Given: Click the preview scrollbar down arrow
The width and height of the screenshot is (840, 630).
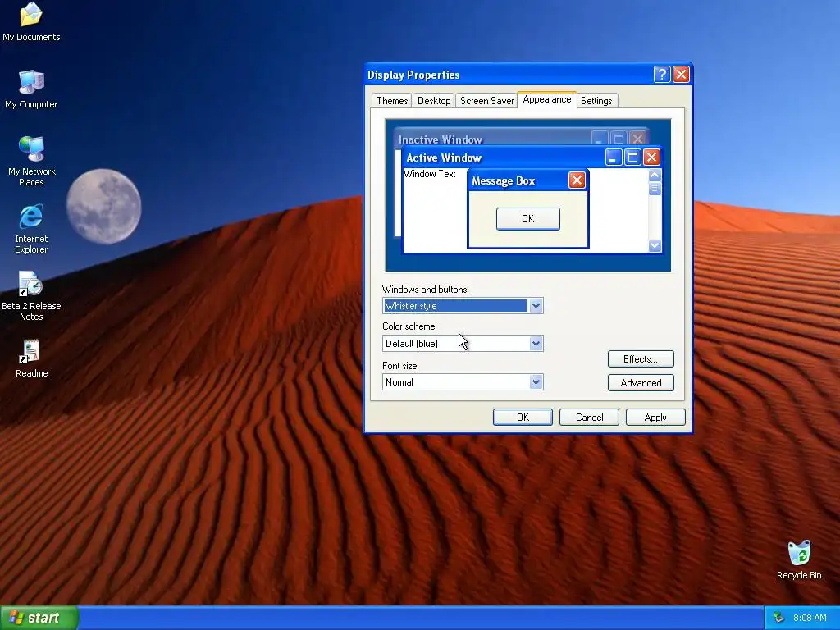Looking at the screenshot, I should click(x=655, y=245).
